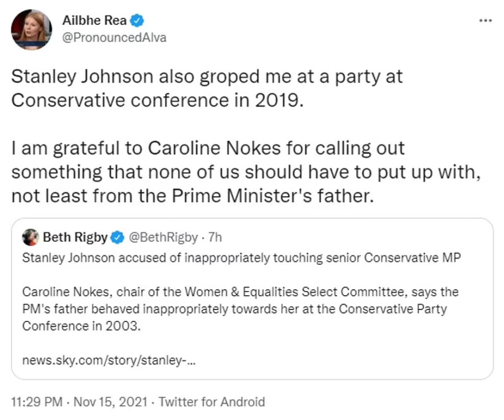Open the Ailbhe Rea display name link
The height and width of the screenshot is (420, 504).
point(94,22)
